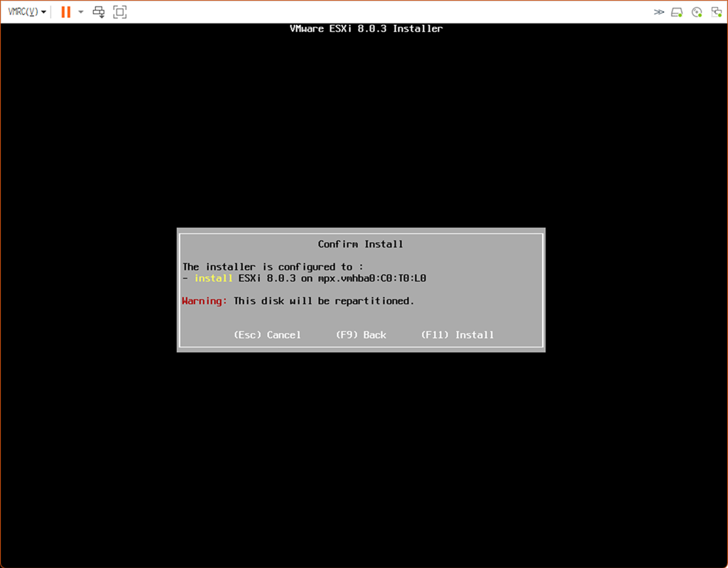Pause the virtual machine
Screen dimensions: 728x568
(x=66, y=12)
